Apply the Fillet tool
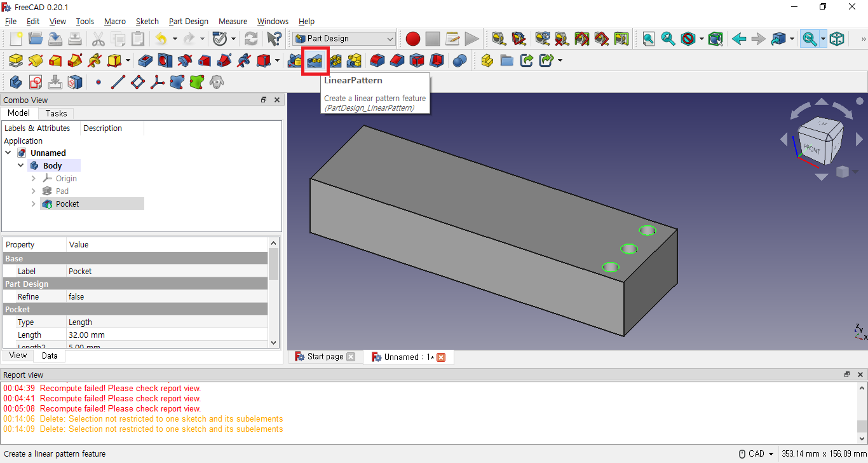The width and height of the screenshot is (868, 463). click(x=377, y=61)
